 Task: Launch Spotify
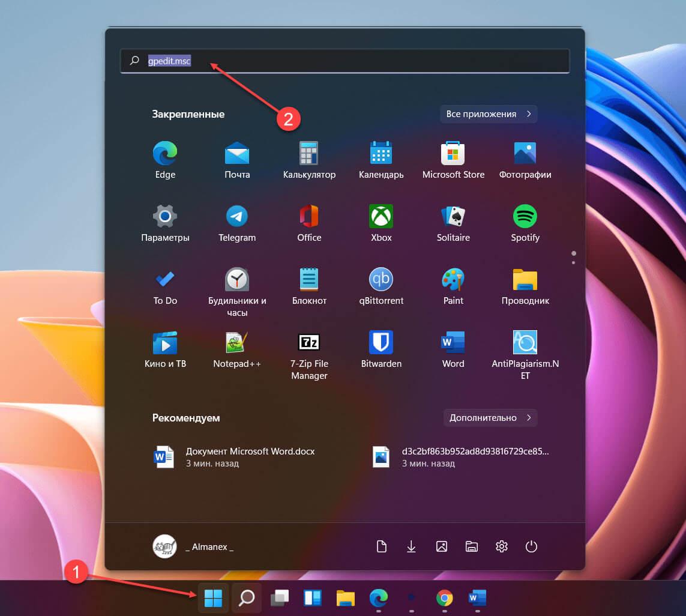coord(525,223)
